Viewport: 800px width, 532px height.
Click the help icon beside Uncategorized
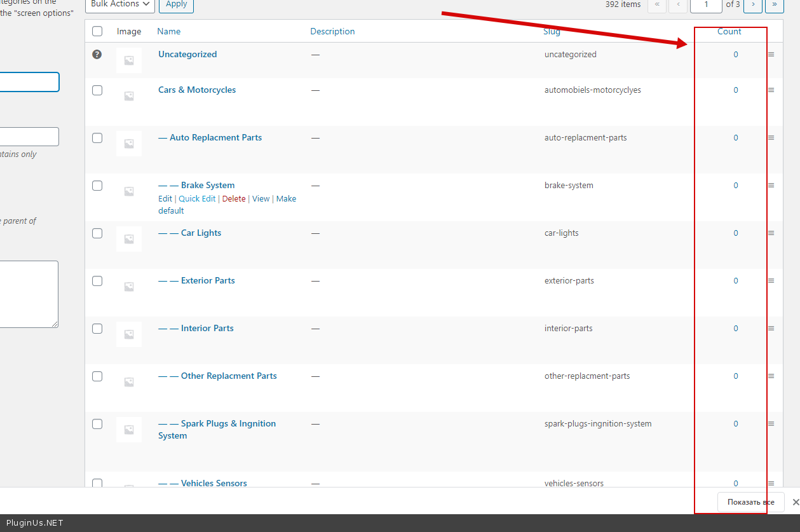pos(97,55)
